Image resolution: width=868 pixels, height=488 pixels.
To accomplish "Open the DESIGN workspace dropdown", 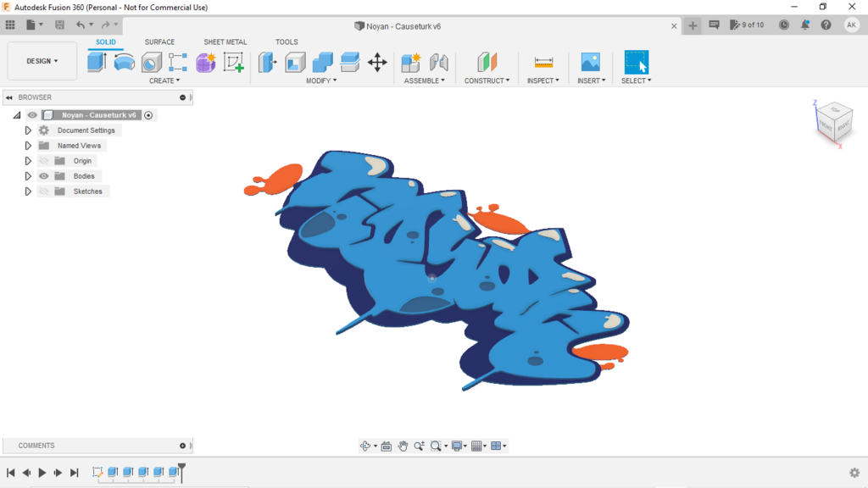I will (x=42, y=61).
